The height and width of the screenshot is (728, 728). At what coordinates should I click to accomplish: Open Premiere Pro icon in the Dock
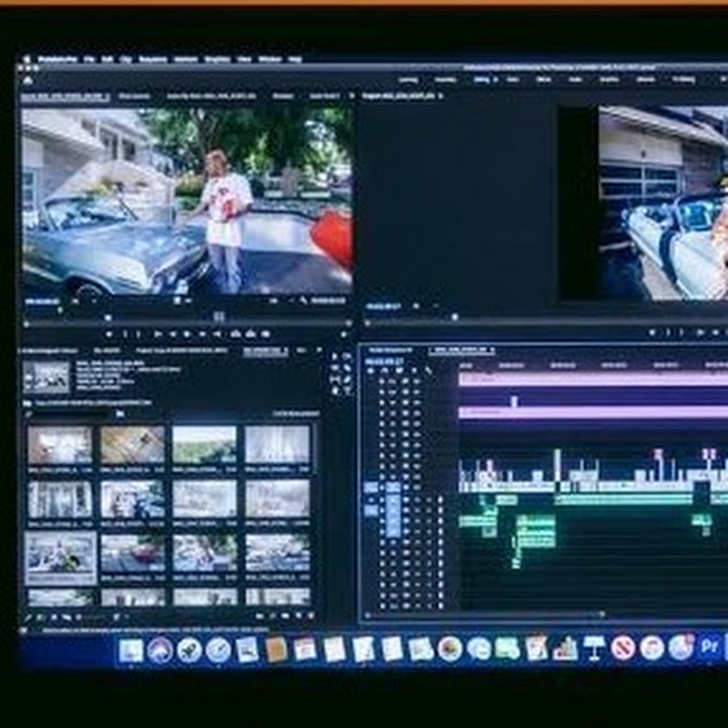pos(709,647)
